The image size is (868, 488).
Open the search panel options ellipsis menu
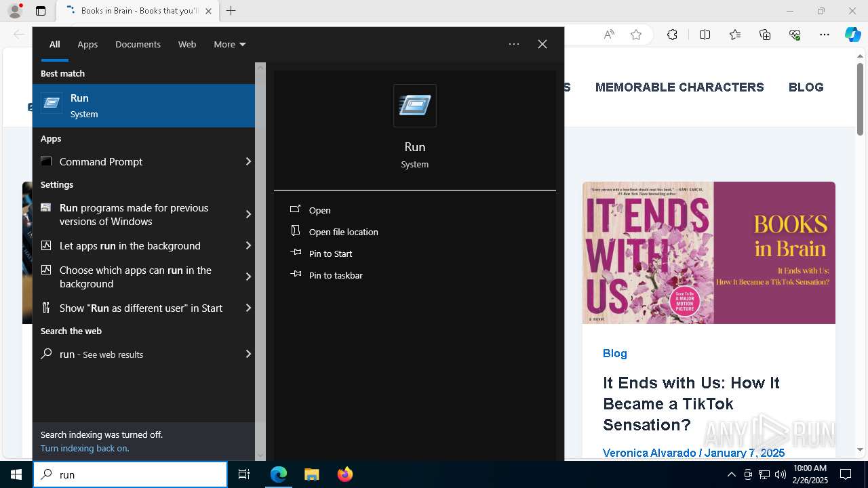[514, 44]
